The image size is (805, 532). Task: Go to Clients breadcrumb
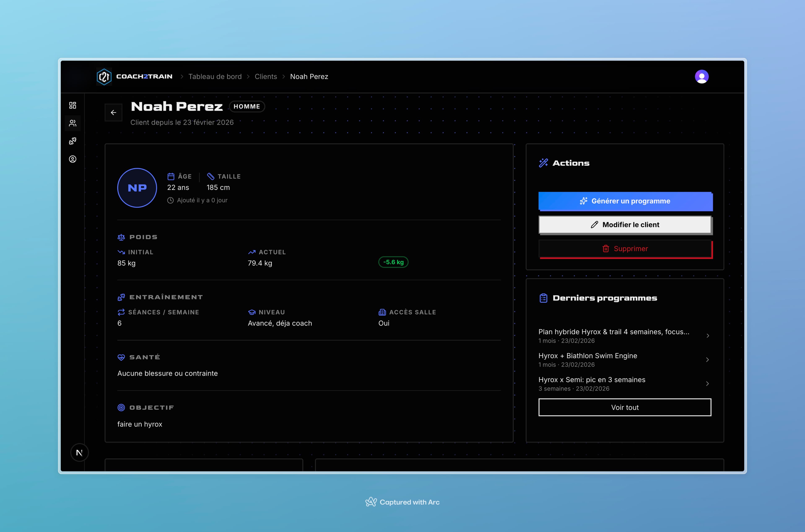click(x=266, y=77)
